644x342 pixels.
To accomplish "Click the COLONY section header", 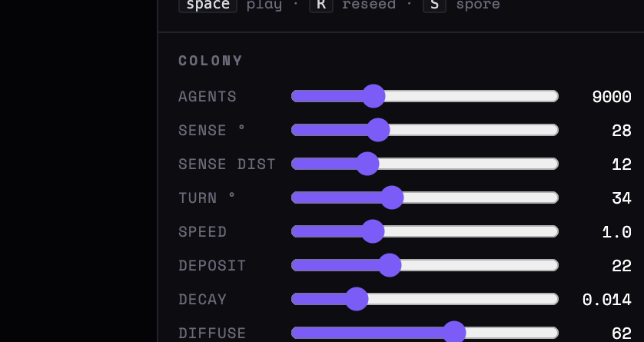I will [x=211, y=61].
